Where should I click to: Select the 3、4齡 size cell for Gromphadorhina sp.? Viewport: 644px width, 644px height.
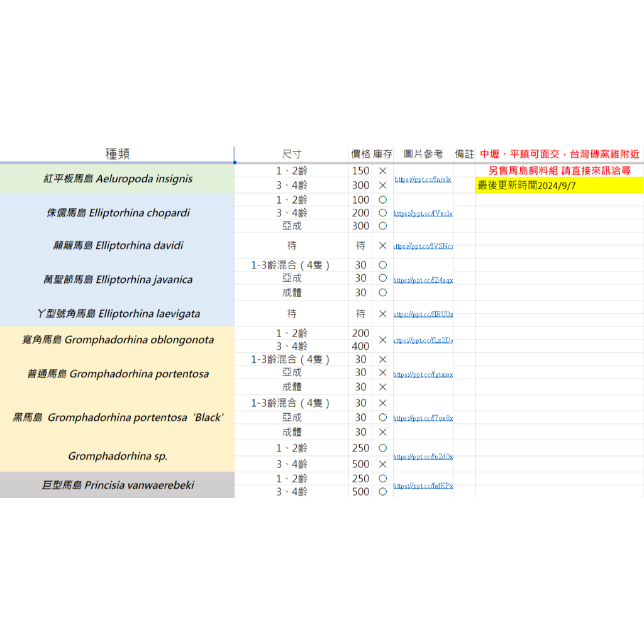292,464
